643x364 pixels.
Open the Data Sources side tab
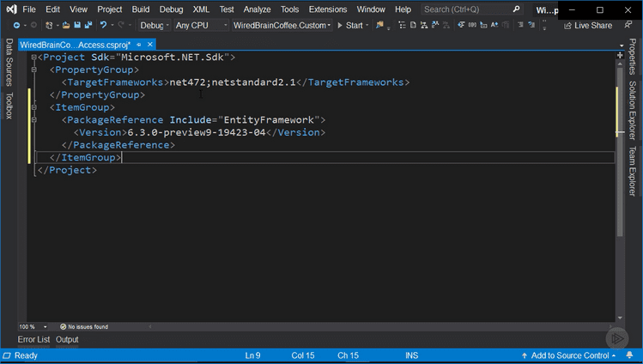click(9, 63)
